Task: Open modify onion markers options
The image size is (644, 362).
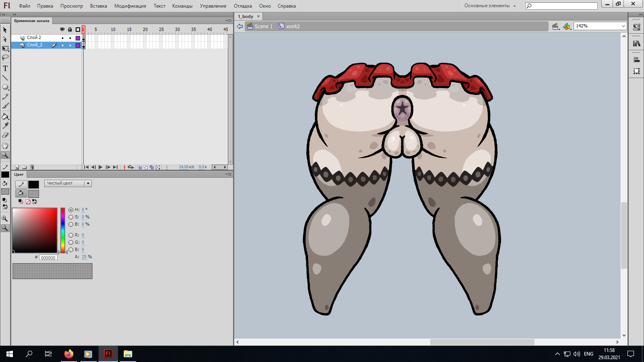Action: pyautogui.click(x=158, y=167)
